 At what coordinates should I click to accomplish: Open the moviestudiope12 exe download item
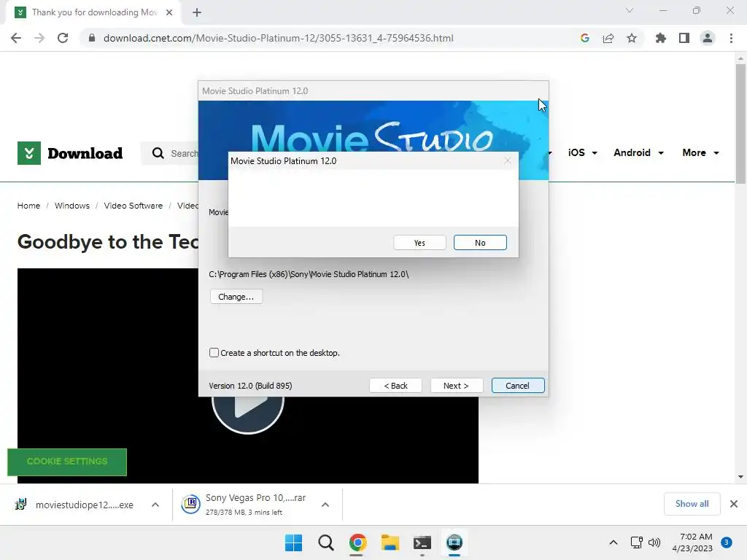(x=76, y=505)
